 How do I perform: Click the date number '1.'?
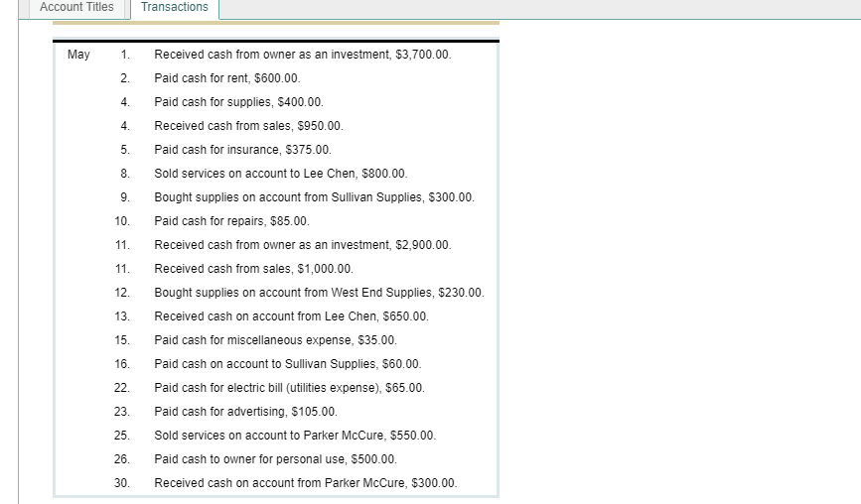[125, 55]
